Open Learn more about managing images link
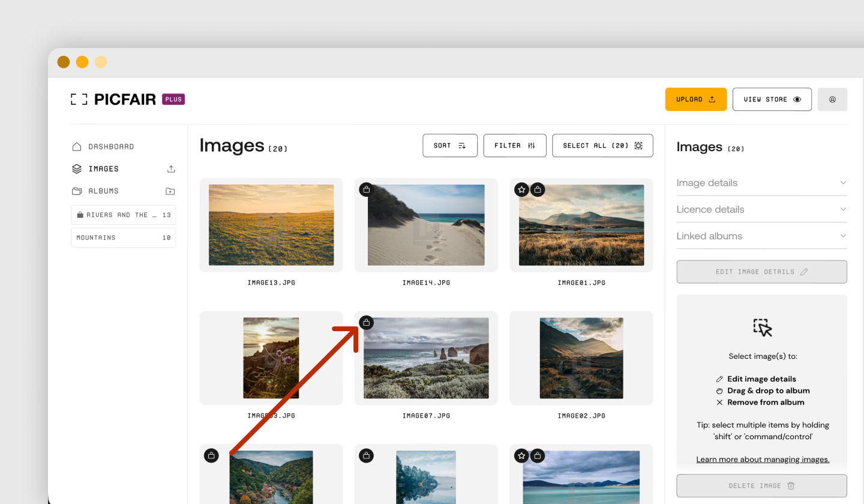The height and width of the screenshot is (504, 864). [x=763, y=460]
